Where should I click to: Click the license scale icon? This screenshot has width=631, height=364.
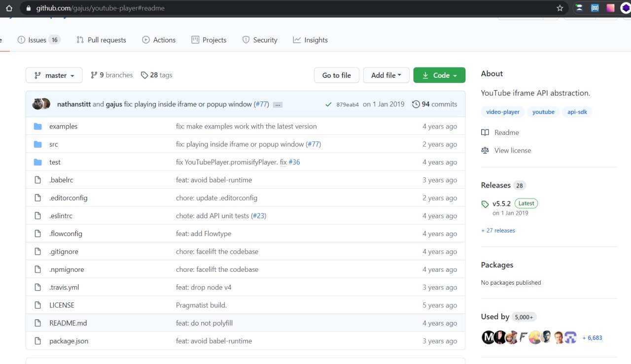tap(485, 150)
